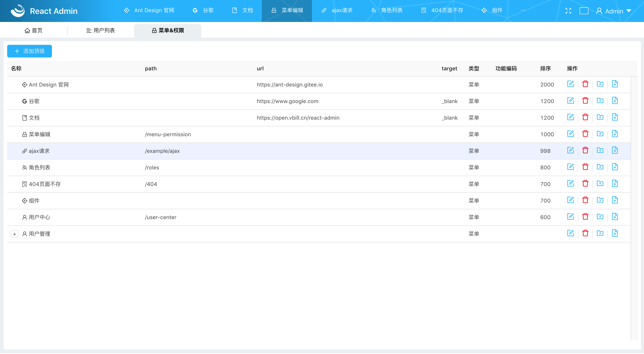Click the 排序 column header
Viewport: 644px width, 354px height.
[x=545, y=68]
